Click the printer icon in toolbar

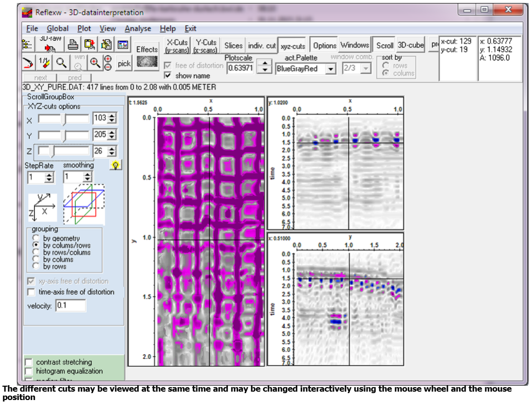[x=73, y=45]
